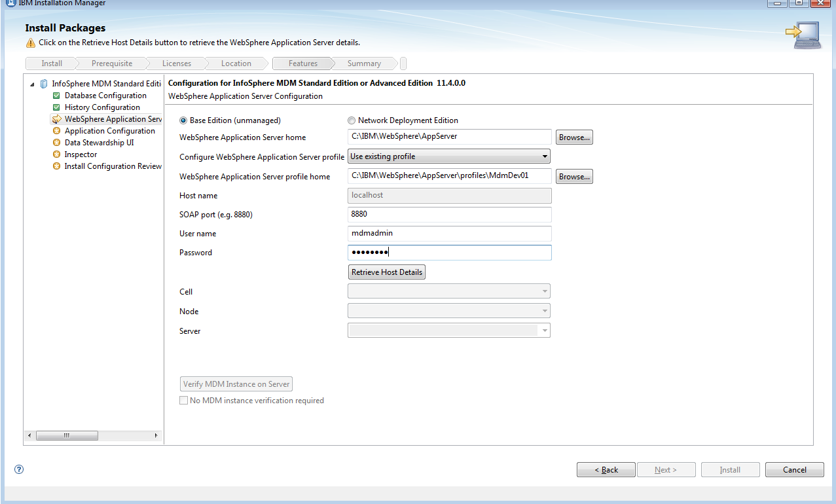Click the Next button

pos(666,470)
